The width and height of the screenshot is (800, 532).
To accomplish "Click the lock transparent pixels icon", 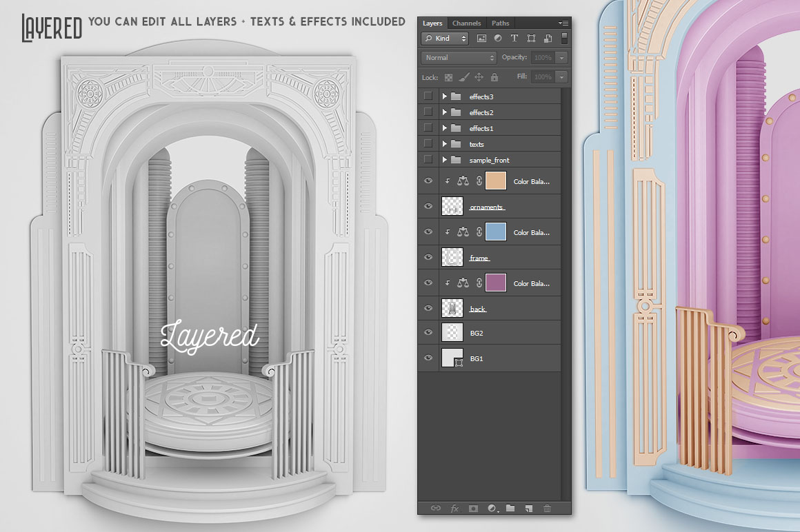I will (449, 77).
